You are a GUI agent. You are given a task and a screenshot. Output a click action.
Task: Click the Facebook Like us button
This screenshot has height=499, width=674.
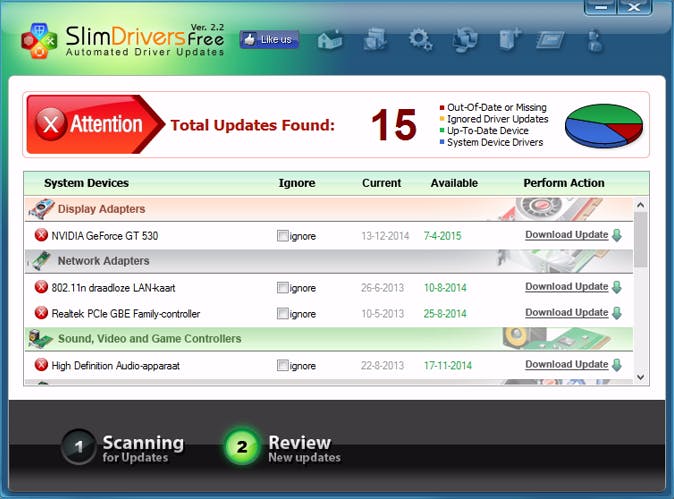click(x=269, y=40)
